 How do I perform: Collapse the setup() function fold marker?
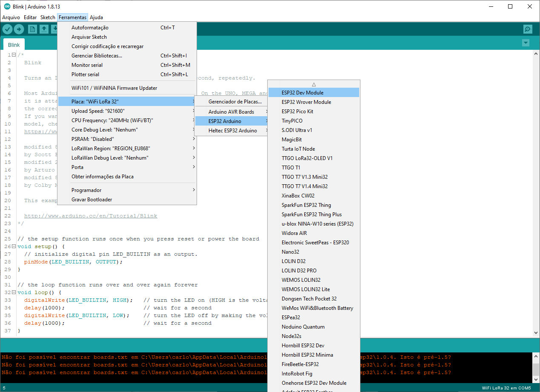[14, 246]
